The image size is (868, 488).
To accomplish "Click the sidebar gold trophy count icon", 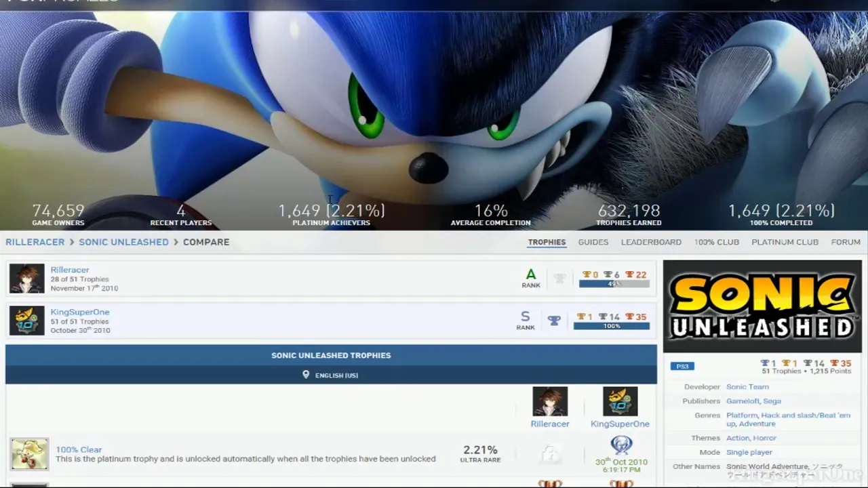I will pos(786,363).
